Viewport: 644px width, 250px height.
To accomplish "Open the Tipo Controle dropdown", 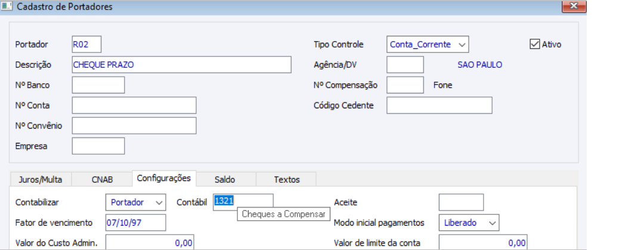I will click(428, 44).
